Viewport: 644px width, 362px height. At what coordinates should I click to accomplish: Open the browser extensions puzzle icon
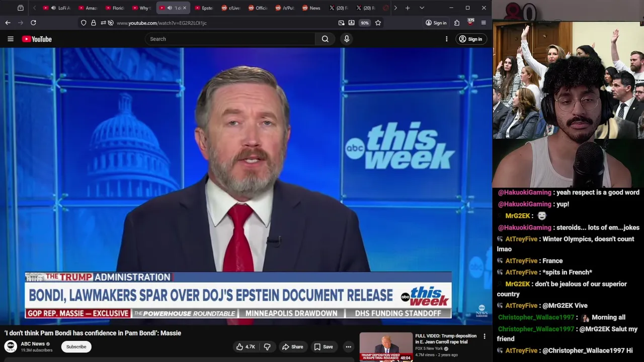[457, 23]
